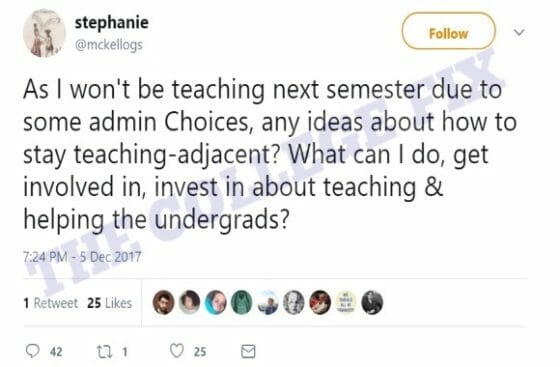The width and height of the screenshot is (560, 367).
Task: Click the retweet arrows icon
Action: 105,351
